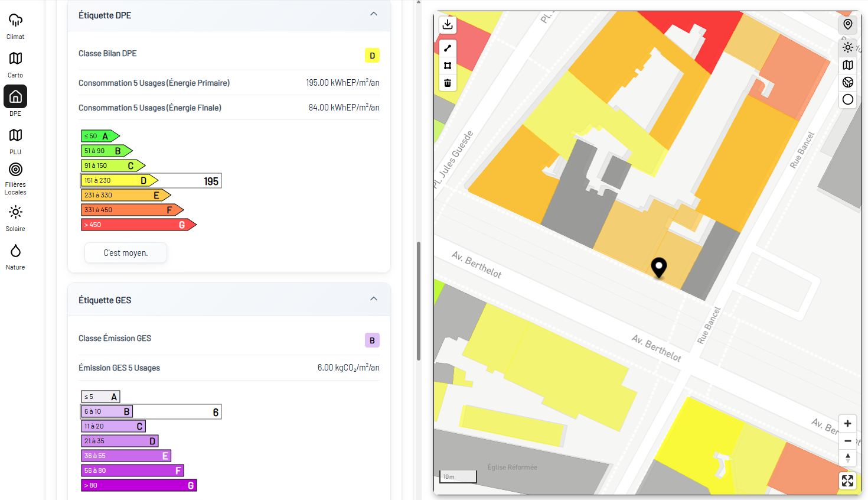The width and height of the screenshot is (868, 500).
Task: Switch to the globe satellite basemap style
Action: tap(848, 82)
